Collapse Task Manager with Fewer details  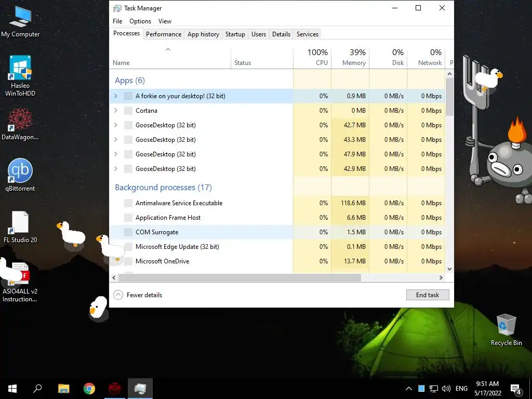(x=138, y=295)
